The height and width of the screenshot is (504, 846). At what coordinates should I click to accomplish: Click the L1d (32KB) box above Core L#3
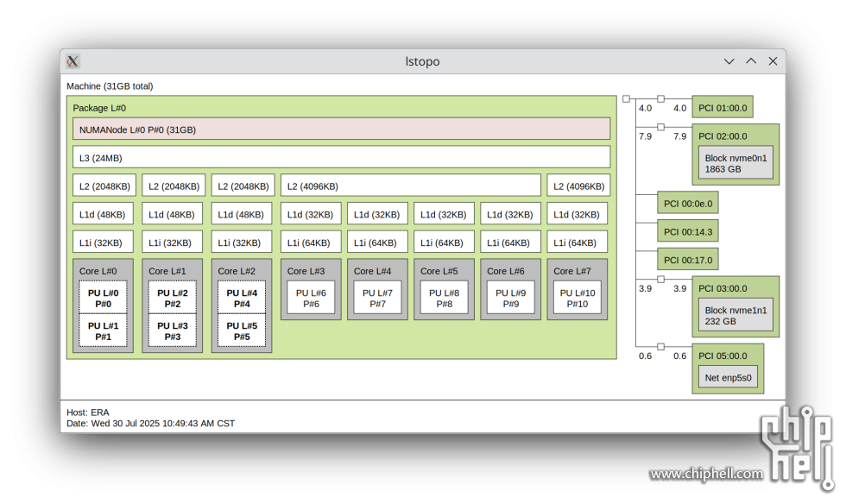tap(311, 214)
